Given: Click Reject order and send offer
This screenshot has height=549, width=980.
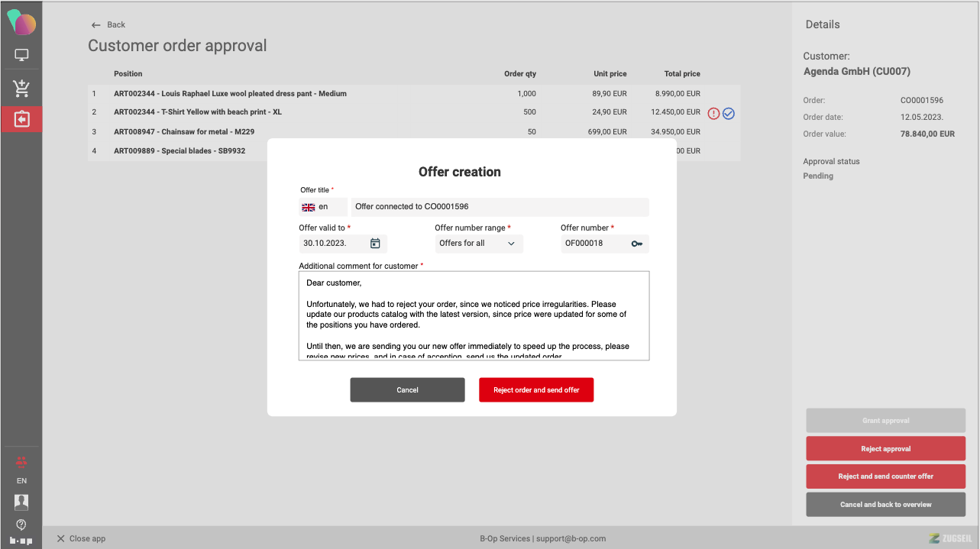Looking at the screenshot, I should (536, 390).
